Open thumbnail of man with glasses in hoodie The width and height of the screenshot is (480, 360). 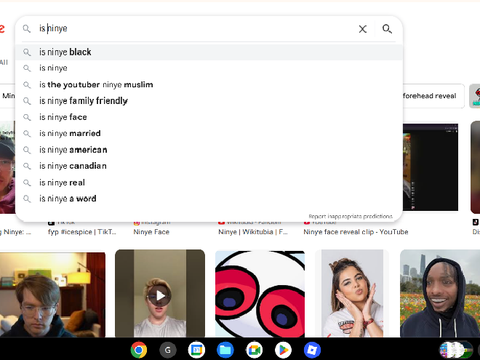point(52,295)
